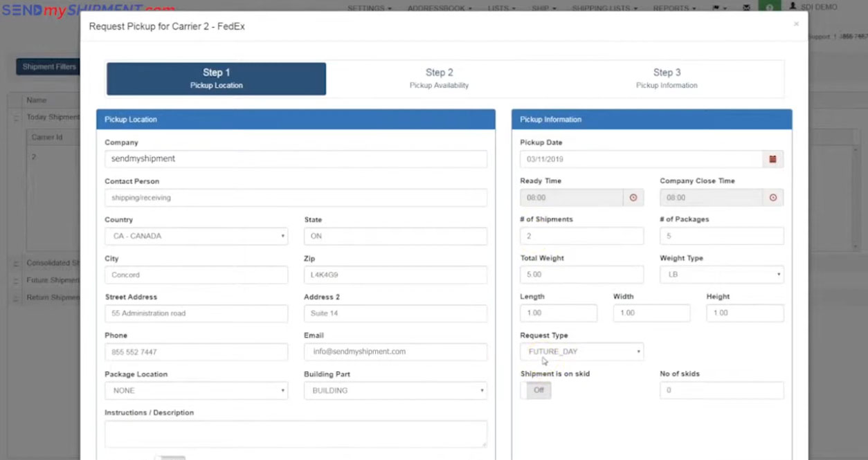
Task: Open the Building Part dropdown
Action: [395, 391]
